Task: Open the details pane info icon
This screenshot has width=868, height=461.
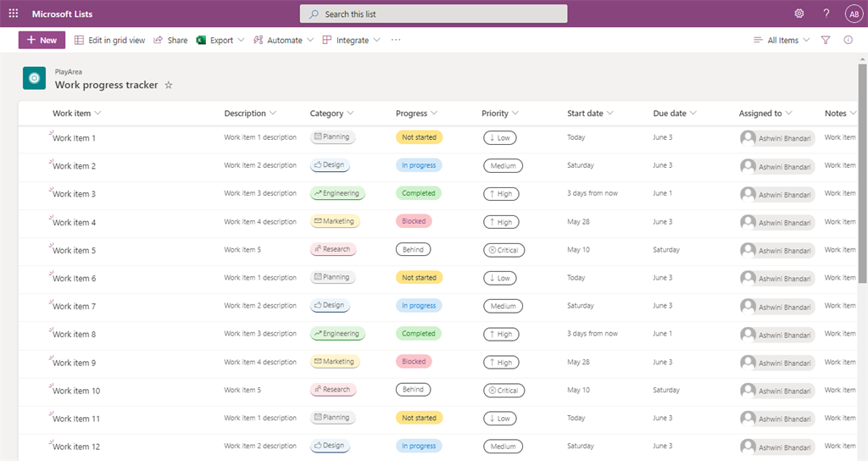Action: 849,40
